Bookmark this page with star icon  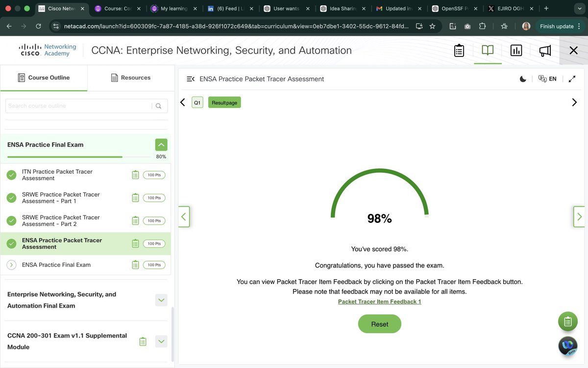click(432, 26)
